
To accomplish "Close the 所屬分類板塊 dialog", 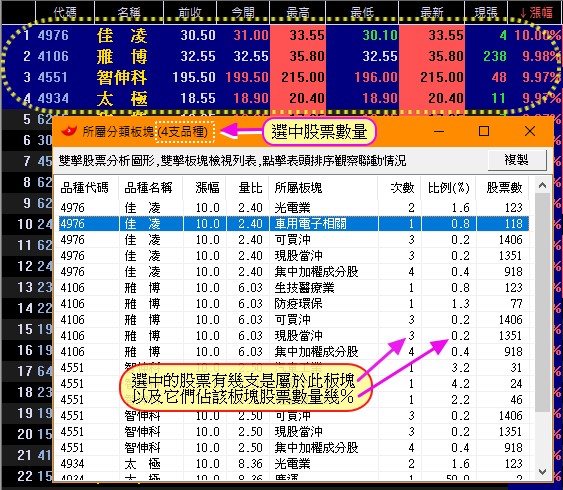I will click(x=530, y=131).
